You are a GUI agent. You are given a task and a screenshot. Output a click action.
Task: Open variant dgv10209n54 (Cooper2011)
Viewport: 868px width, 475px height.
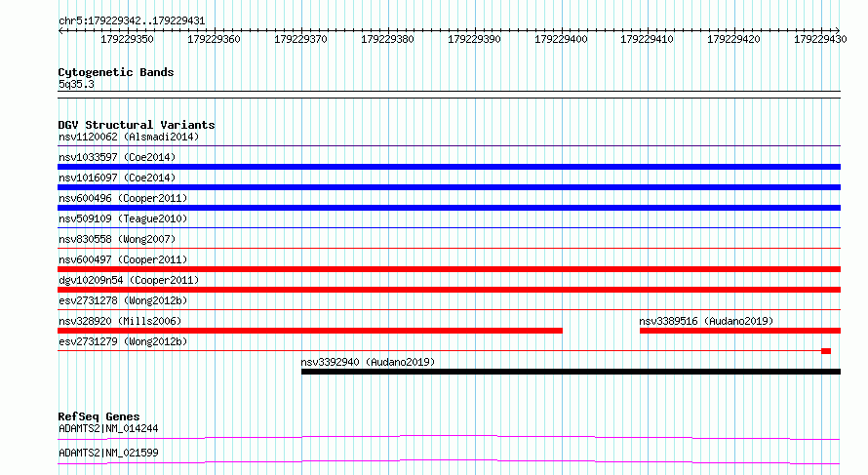[x=129, y=280]
